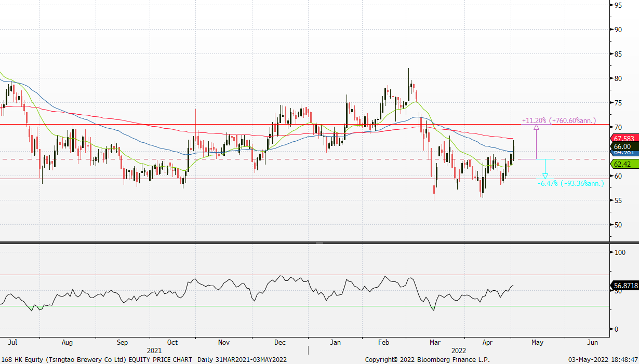Click the 03-May-2022 18:48:47 timestamp
Image resolution: width=639 pixels, height=364 pixels.
[x=602, y=359]
